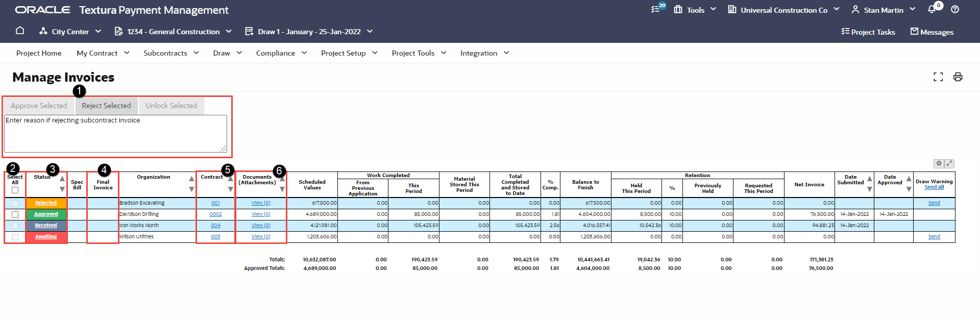
Task: Sort Date Submitted ascending
Action: point(869,179)
